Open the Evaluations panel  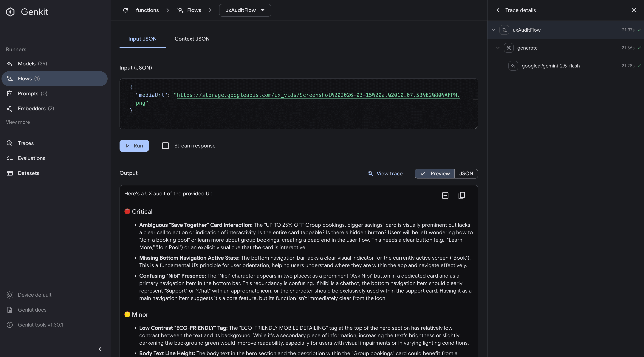[x=32, y=158]
